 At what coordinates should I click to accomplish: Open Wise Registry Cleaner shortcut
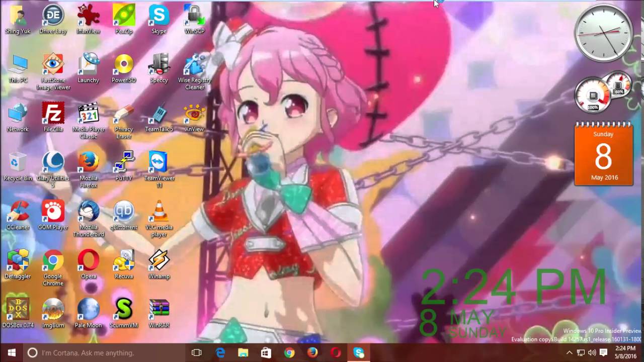(194, 72)
